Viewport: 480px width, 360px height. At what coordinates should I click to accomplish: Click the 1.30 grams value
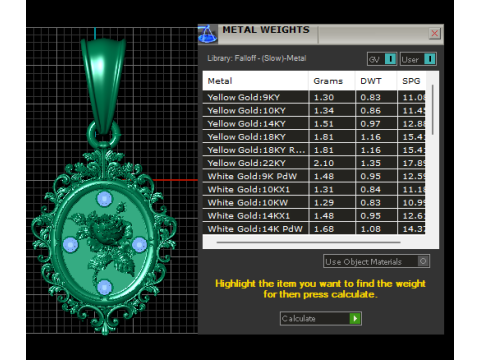click(324, 97)
